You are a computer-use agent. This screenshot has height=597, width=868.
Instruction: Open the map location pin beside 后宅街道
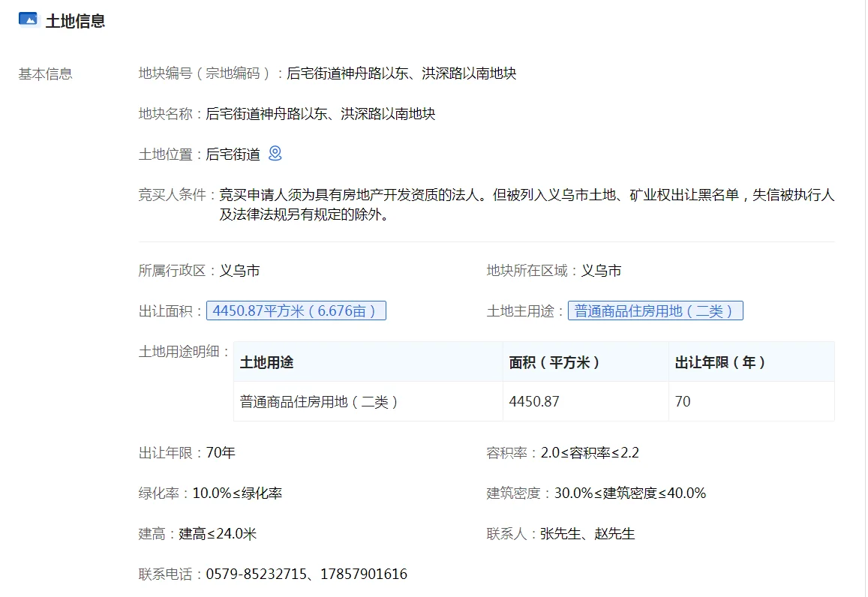click(x=275, y=154)
